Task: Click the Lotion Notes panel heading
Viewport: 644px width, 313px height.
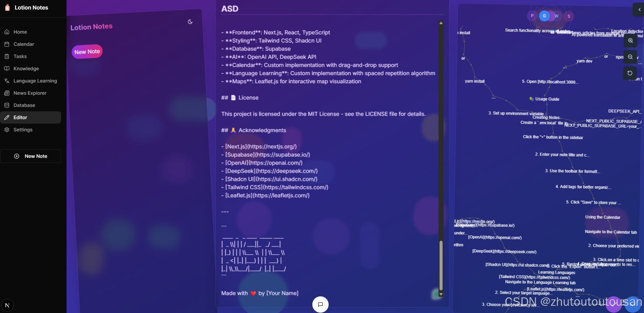Action: (x=91, y=27)
